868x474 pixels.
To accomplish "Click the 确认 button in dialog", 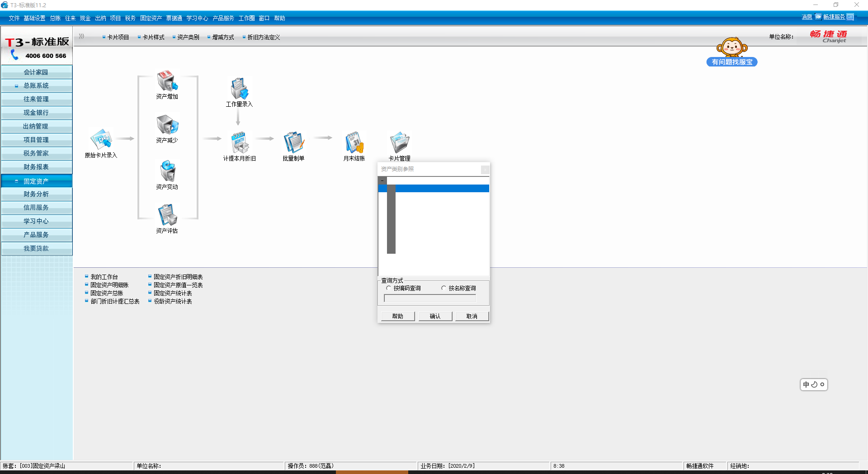I will (435, 316).
